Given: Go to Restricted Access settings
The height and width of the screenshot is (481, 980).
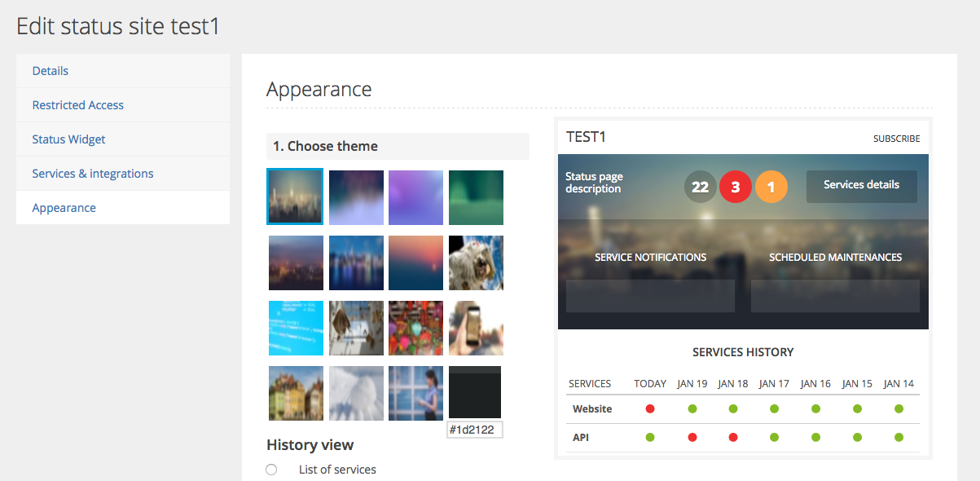Looking at the screenshot, I should point(123,105).
